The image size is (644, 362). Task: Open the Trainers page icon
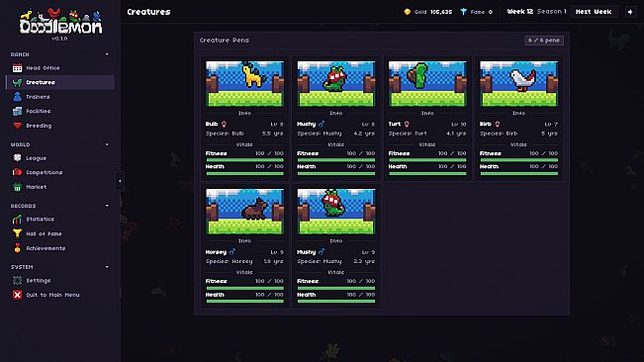click(x=17, y=97)
